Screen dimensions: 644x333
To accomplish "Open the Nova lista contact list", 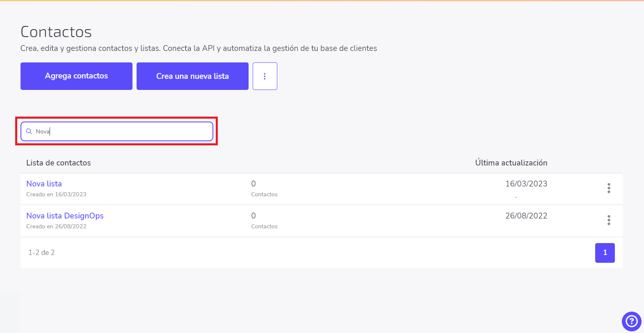I will point(44,184).
